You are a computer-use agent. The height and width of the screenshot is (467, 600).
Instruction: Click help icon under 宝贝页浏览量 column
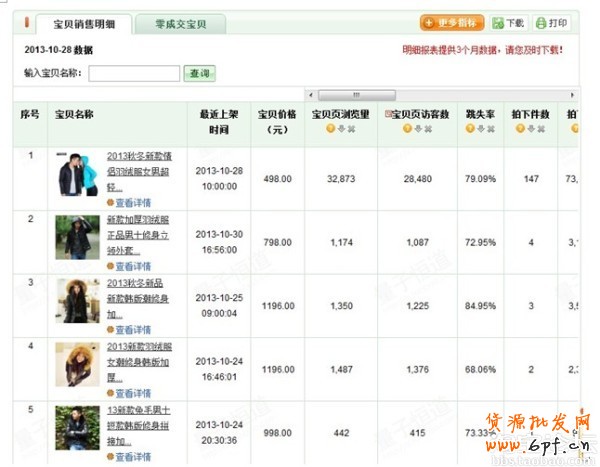[330, 130]
